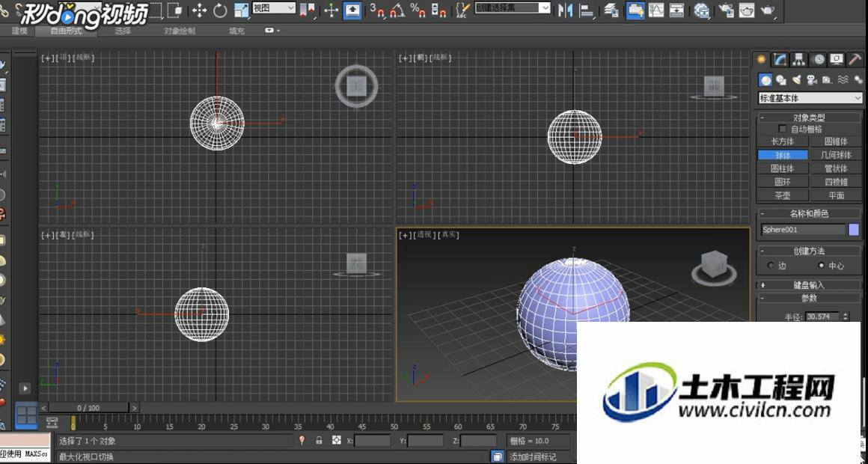This screenshot has height=464, width=868.
Task: Click the selection lock toggle icon
Action: point(319,441)
